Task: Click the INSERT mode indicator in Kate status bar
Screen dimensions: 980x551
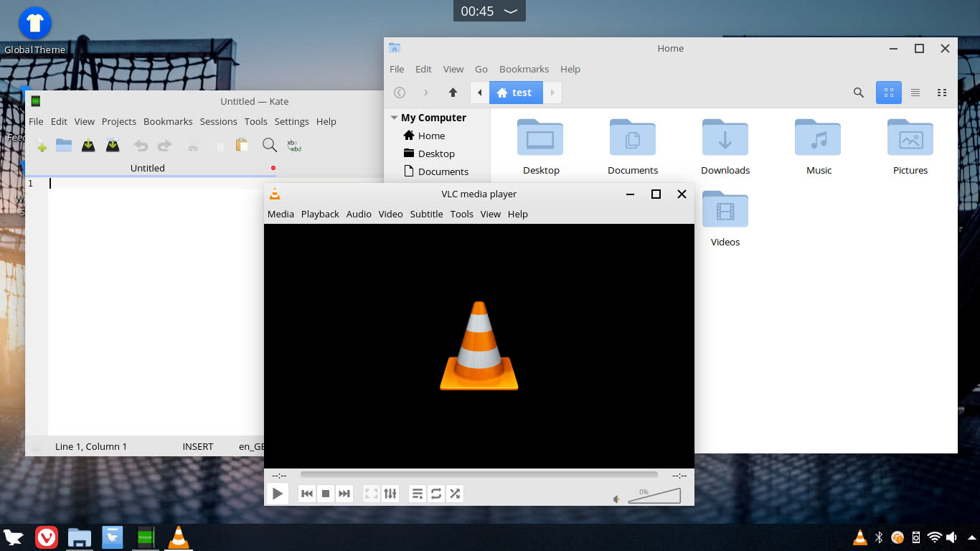Action: click(x=198, y=446)
